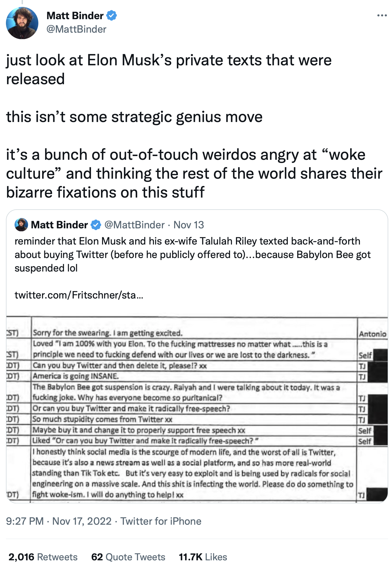Screen dimensions: 392x573
Task: Click the "woke culture" paragraph of the tweet
Action: (194, 173)
